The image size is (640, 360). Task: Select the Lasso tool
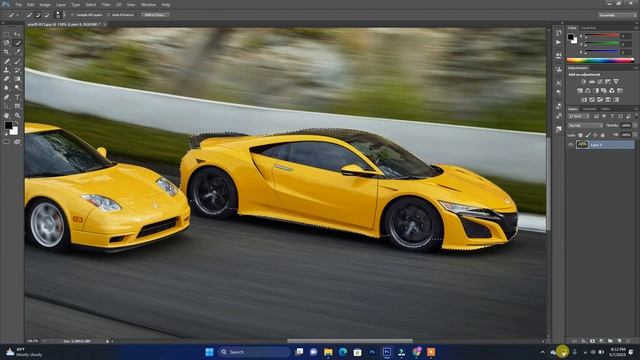7,42
